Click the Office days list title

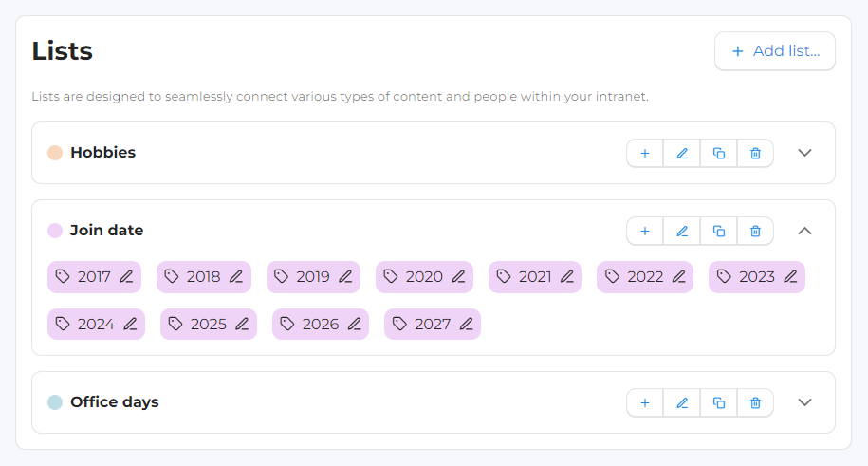click(x=115, y=401)
